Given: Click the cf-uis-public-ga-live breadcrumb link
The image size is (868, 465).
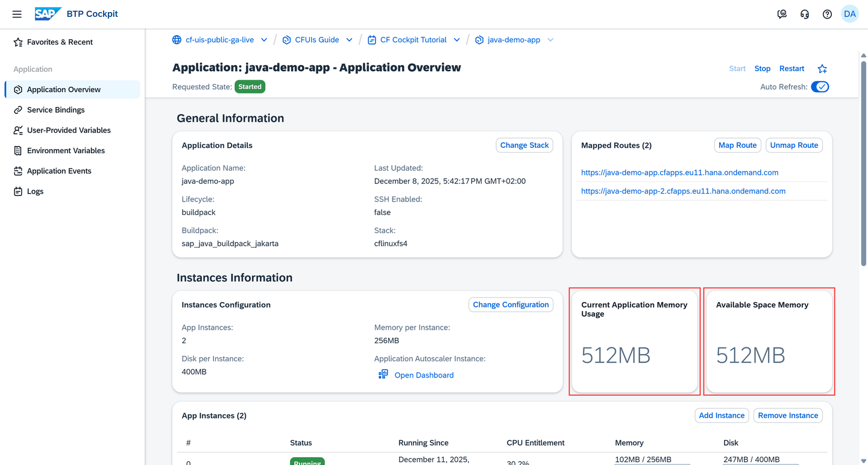Looking at the screenshot, I should 219,40.
